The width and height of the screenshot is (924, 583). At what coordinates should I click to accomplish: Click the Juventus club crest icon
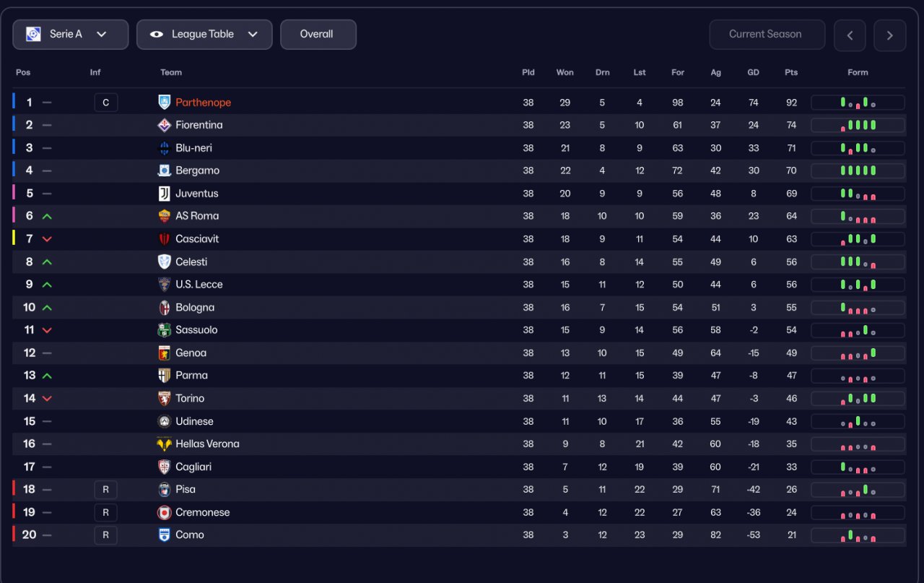[165, 194]
